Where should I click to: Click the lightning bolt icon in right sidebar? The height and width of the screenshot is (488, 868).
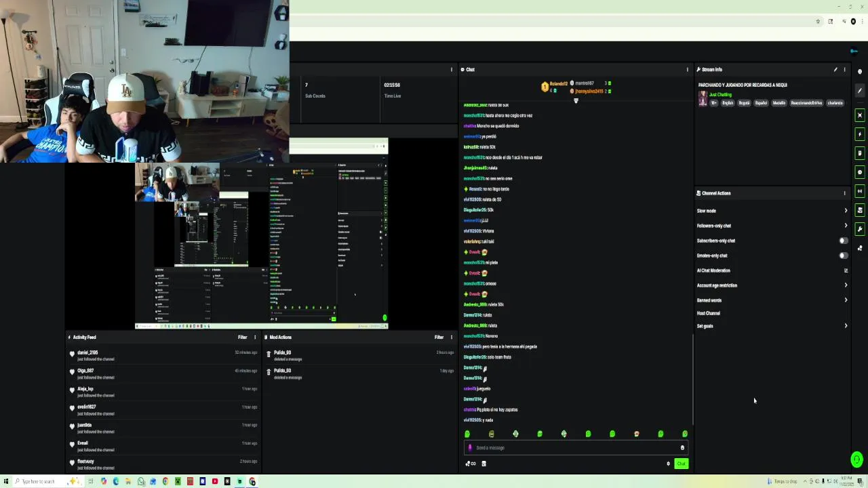(x=860, y=134)
